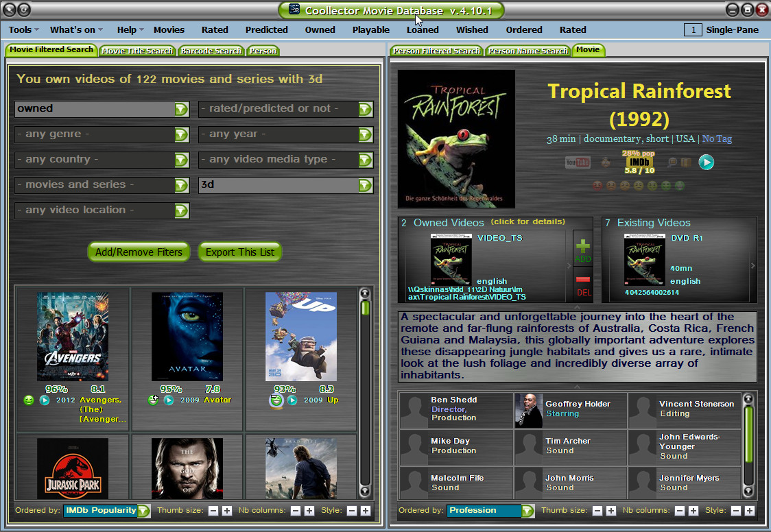Open the Person Filtered Search tab
771x532 pixels.
436,51
